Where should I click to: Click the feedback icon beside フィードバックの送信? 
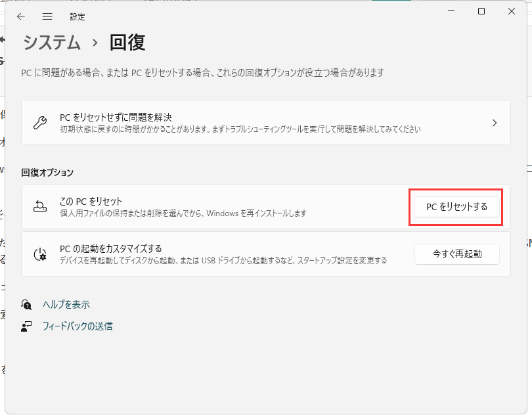click(26, 326)
